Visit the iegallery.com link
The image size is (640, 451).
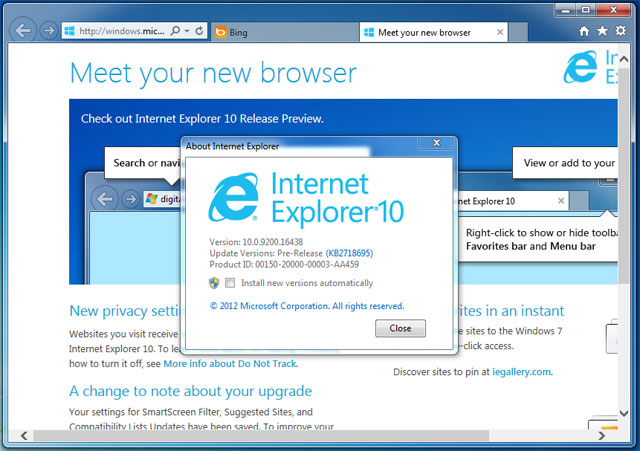pyautogui.click(x=522, y=372)
